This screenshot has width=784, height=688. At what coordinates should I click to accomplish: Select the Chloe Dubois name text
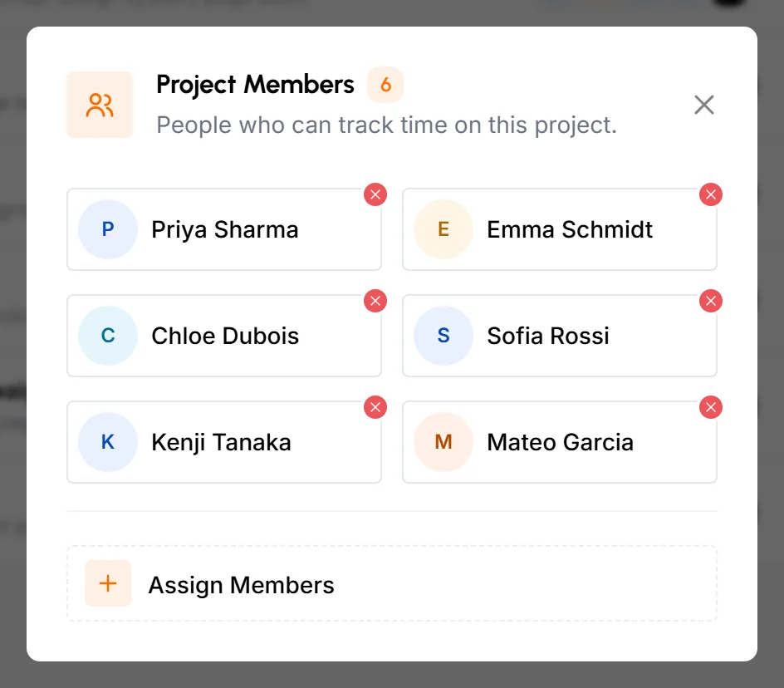tap(226, 336)
